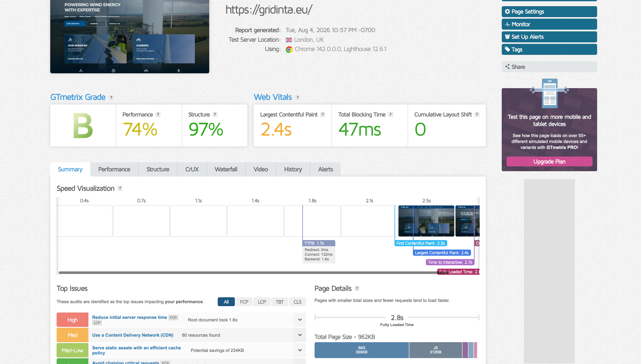The width and height of the screenshot is (641, 364).
Task: Click the Med-Low severity badge
Action: pos(72,350)
